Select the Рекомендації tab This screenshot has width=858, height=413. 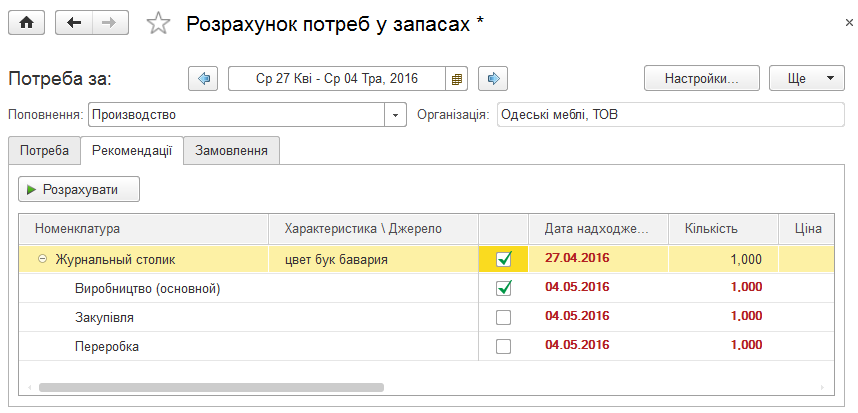[132, 150]
